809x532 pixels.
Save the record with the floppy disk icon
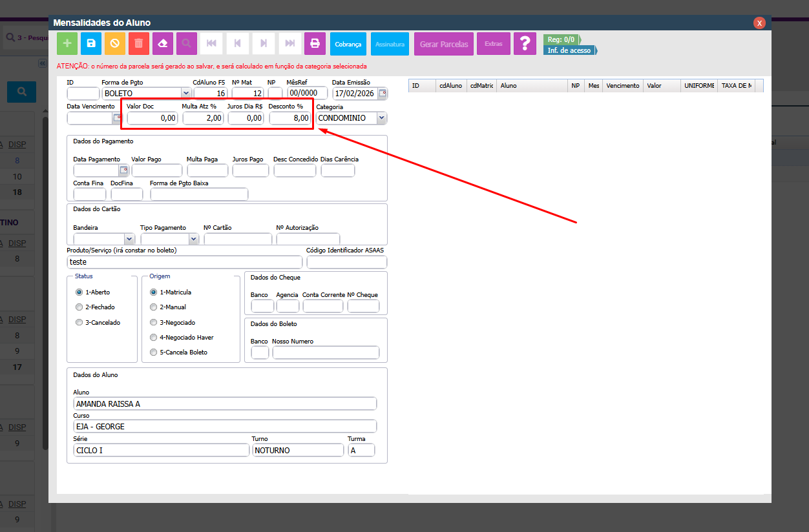91,44
